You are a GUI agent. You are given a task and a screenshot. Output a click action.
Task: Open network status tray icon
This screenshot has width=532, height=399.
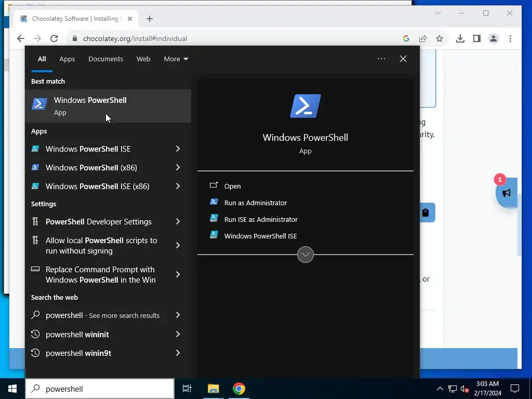pos(453,389)
